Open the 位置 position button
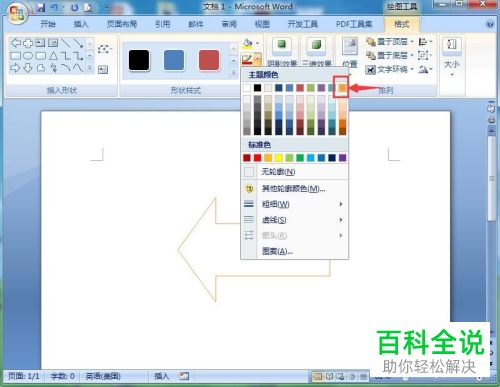Viewport: 500px width, 387px height. point(350,52)
